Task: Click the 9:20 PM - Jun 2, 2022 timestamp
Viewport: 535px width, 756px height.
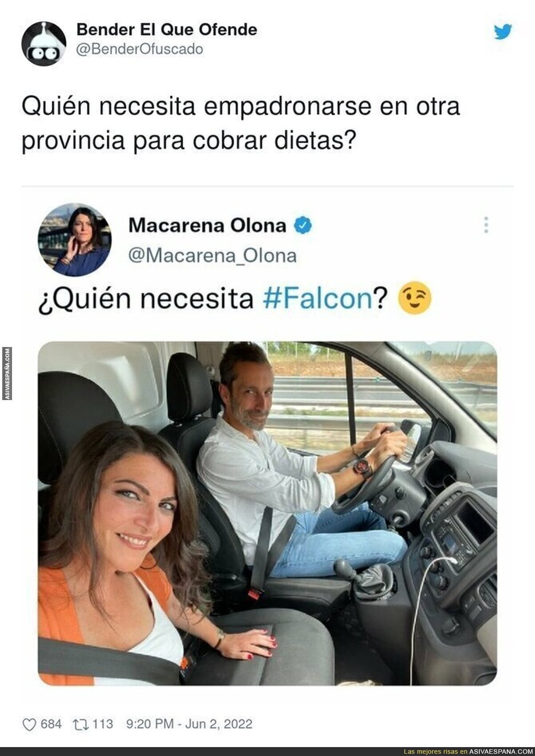Action: click(189, 723)
